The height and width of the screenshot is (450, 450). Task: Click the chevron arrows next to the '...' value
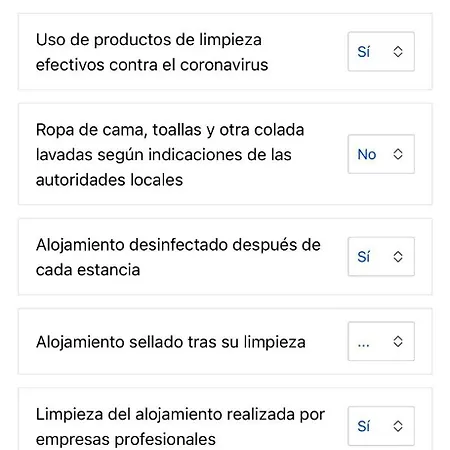coord(398,341)
